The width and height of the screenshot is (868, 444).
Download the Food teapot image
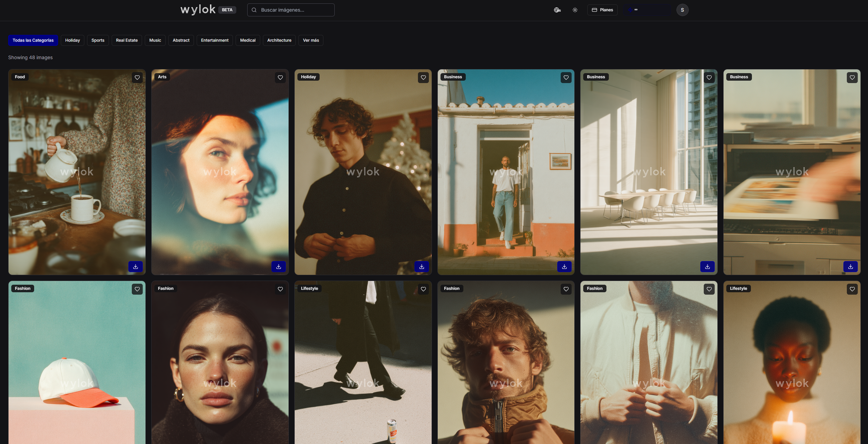[136, 267]
